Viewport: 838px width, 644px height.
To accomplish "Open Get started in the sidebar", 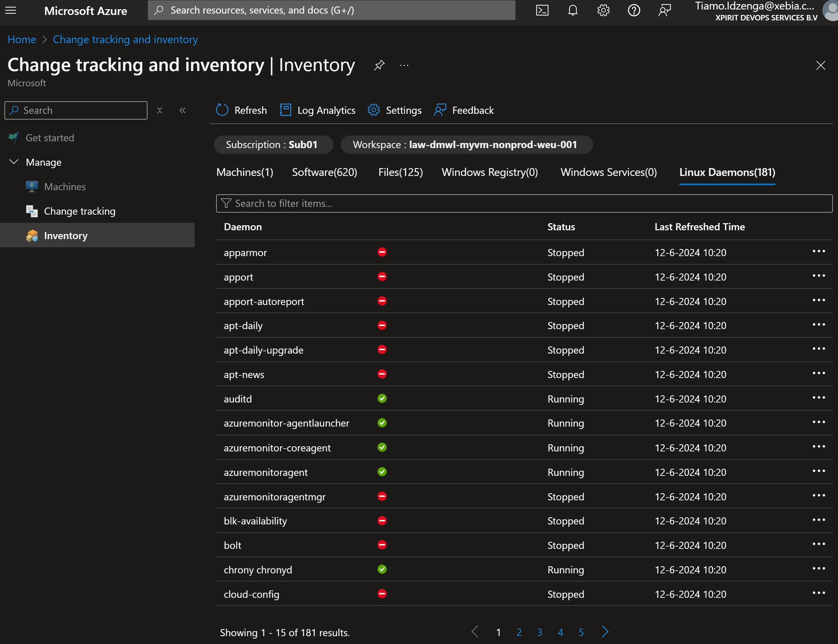I will 50,138.
